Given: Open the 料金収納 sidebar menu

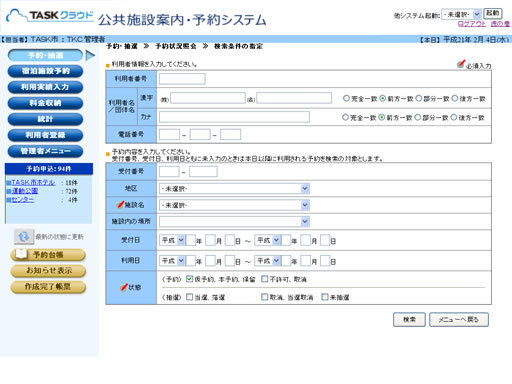Looking at the screenshot, I should click(x=45, y=103).
